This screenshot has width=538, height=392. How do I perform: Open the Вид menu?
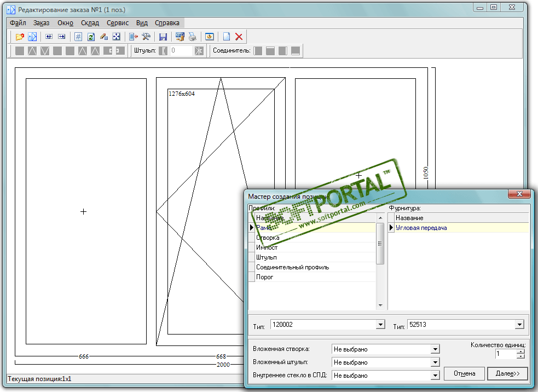142,23
